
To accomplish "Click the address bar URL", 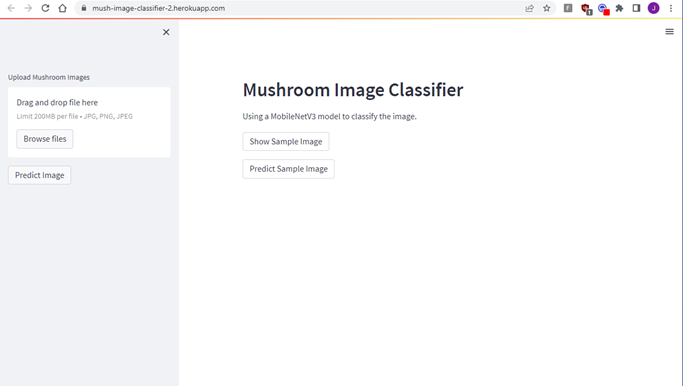I will pos(159,8).
